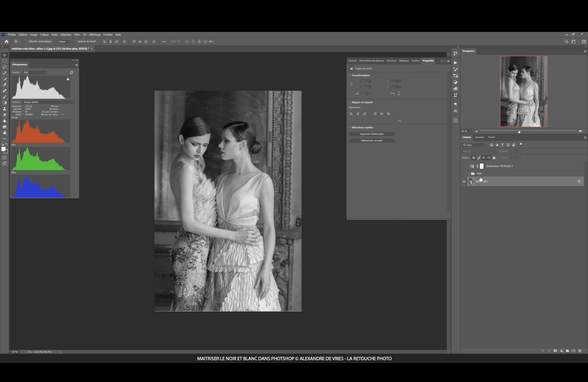Viewport: 588px width, 382px height.
Task: Choose the Gradient tool
Action: click(x=4, y=103)
